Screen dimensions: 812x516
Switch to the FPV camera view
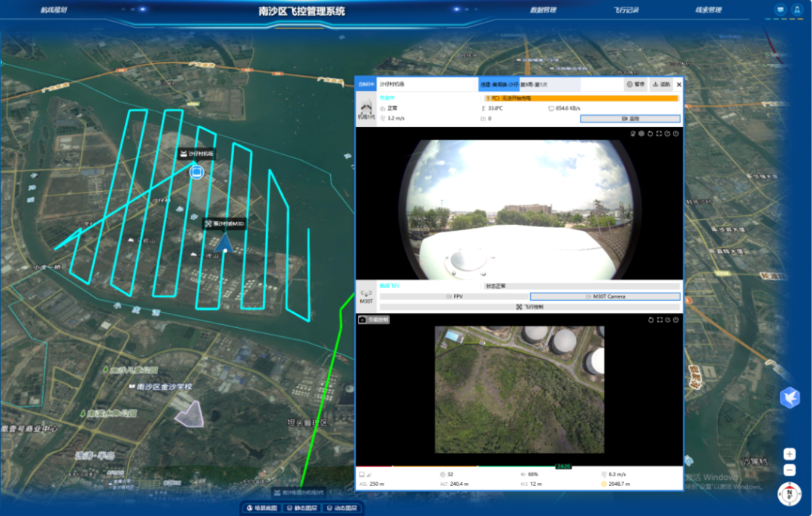click(454, 296)
